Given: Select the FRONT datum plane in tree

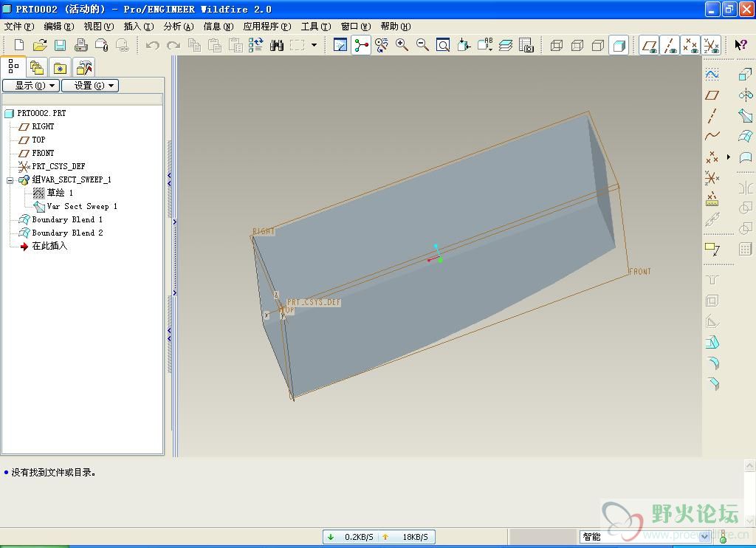Looking at the screenshot, I should (43, 153).
